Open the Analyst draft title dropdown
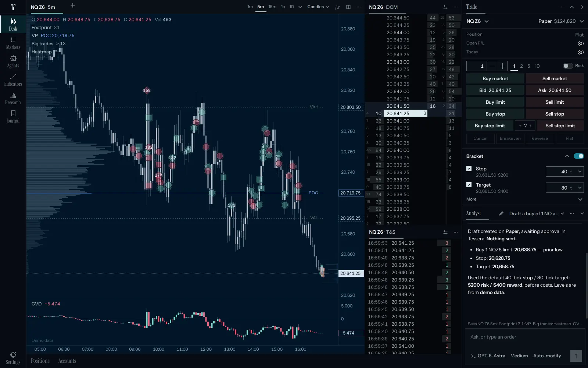The image size is (588, 368). point(537,213)
